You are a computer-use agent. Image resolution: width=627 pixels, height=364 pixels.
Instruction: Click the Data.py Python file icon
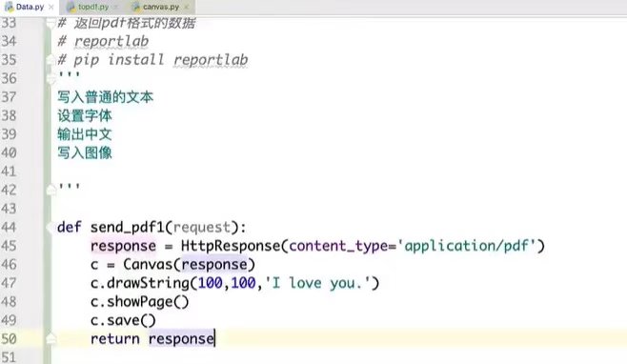[9, 7]
